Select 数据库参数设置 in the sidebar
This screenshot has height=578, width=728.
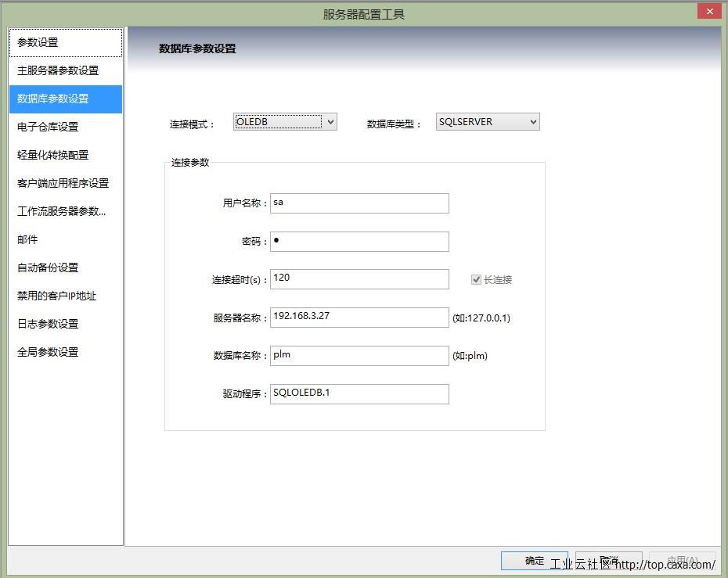tap(66, 99)
